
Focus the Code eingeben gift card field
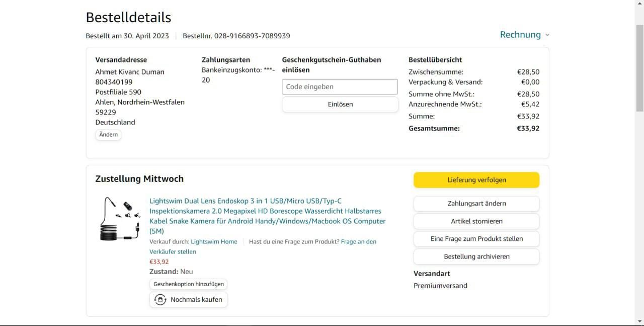[x=340, y=87]
